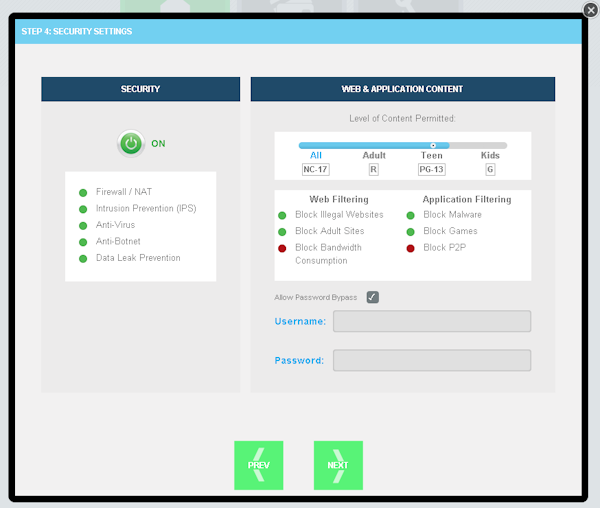This screenshot has width=600, height=508.
Task: Click the grey unfilled part of slider
Action: coord(478,145)
